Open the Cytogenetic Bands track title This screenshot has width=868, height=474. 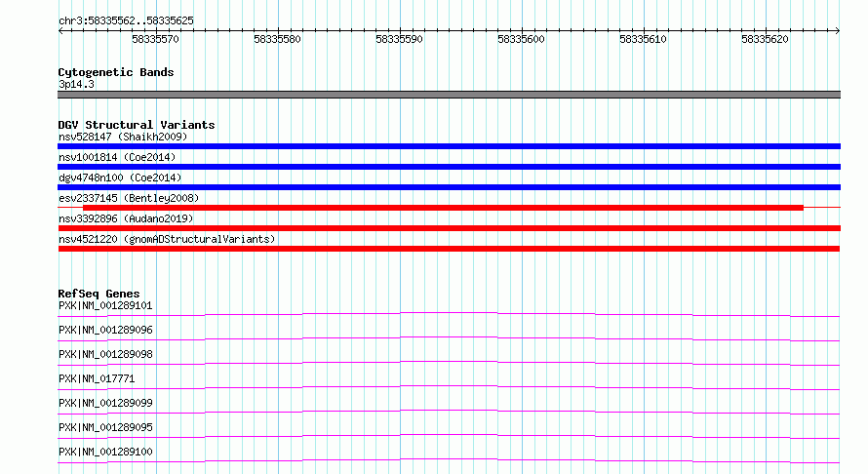(116, 72)
